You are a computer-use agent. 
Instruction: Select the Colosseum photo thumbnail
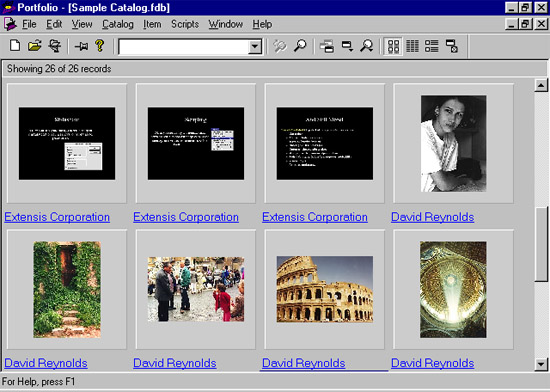tap(324, 289)
